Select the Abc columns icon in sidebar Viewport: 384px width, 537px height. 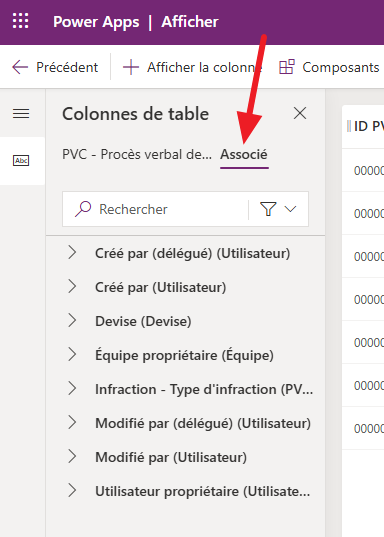[x=21, y=160]
